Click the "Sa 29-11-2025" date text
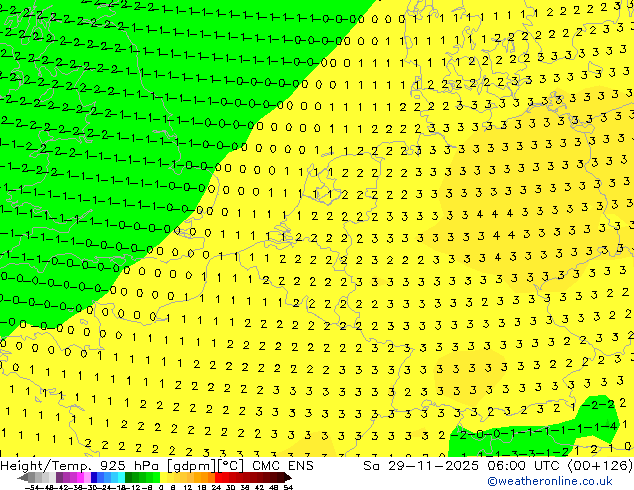The height and width of the screenshot is (490, 634). 422,465
